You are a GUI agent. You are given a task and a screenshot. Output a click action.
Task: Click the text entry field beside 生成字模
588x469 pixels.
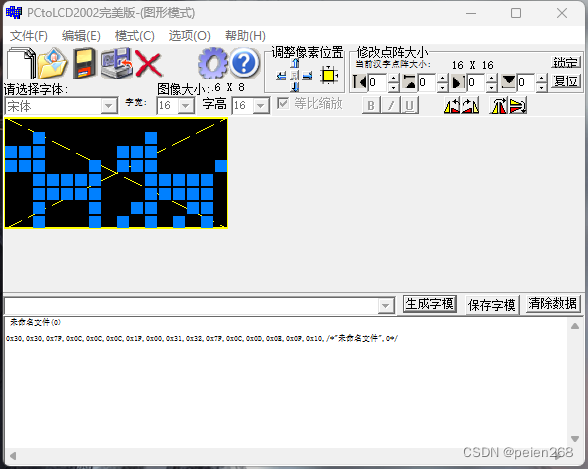(x=191, y=306)
